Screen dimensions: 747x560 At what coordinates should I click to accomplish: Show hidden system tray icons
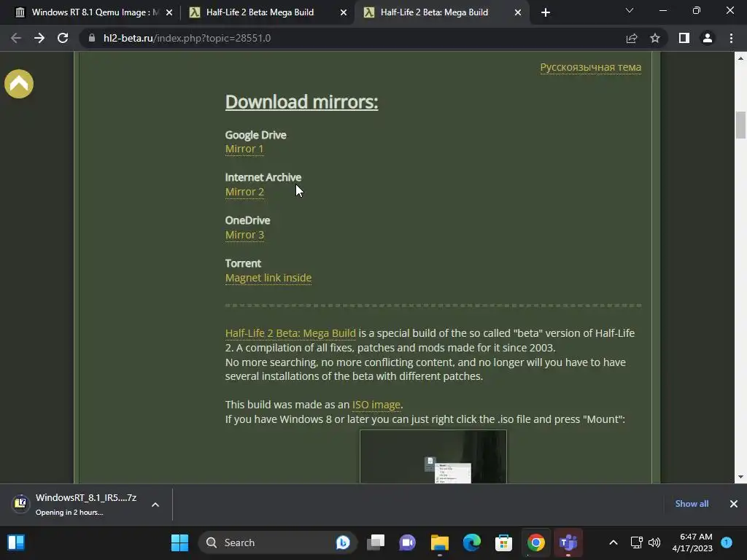614,542
